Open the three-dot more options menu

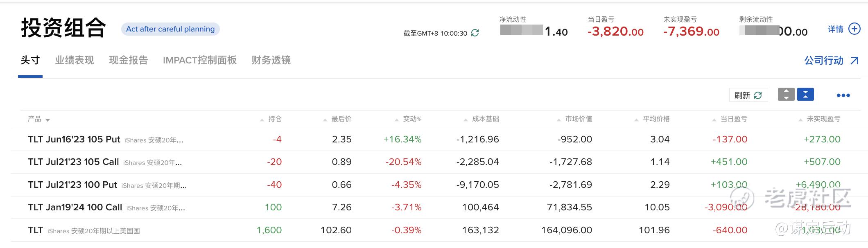(x=843, y=95)
